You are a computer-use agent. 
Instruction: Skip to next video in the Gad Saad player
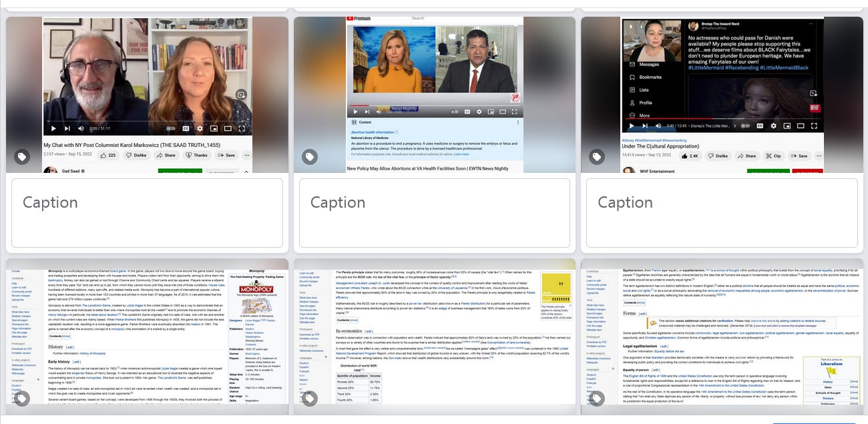point(67,128)
